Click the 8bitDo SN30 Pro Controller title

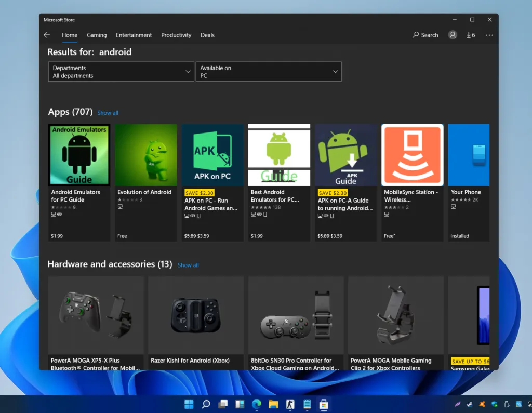click(x=295, y=364)
